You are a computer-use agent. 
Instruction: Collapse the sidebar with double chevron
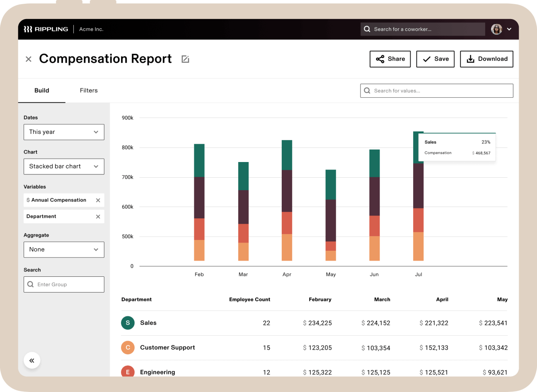tap(32, 361)
